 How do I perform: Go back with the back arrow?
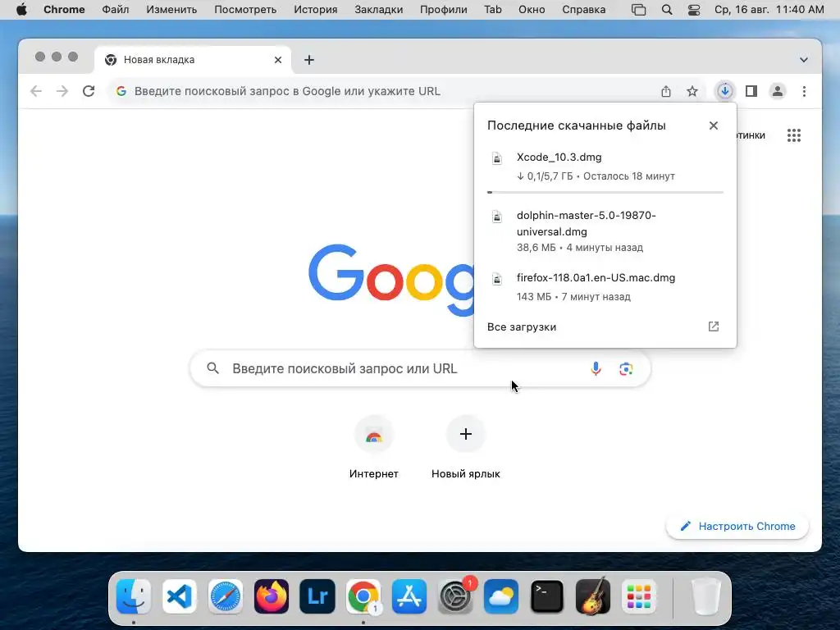(36, 91)
